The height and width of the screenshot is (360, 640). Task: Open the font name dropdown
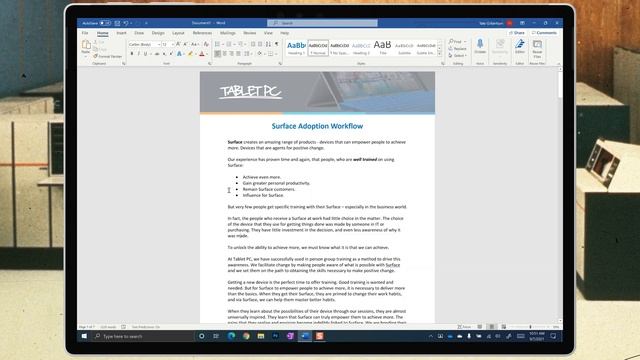[159, 44]
